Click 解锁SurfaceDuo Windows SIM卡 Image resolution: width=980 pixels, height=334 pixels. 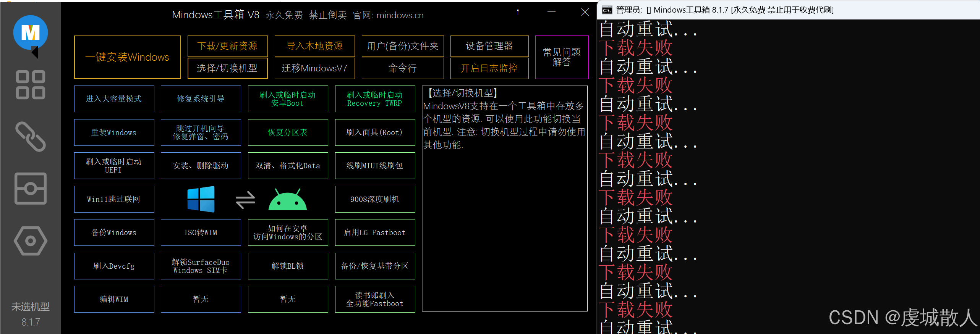[201, 266]
